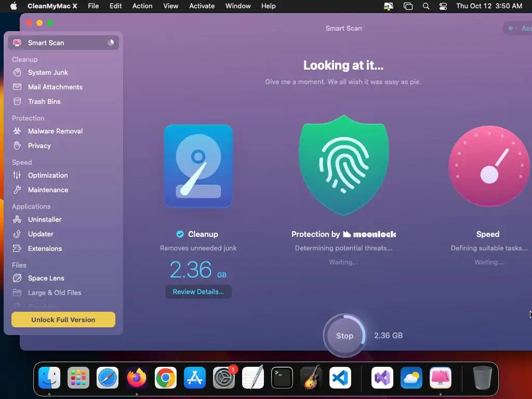This screenshot has height=399, width=532.
Task: Click the Cleanup hard drive illustration
Action: coord(198,166)
